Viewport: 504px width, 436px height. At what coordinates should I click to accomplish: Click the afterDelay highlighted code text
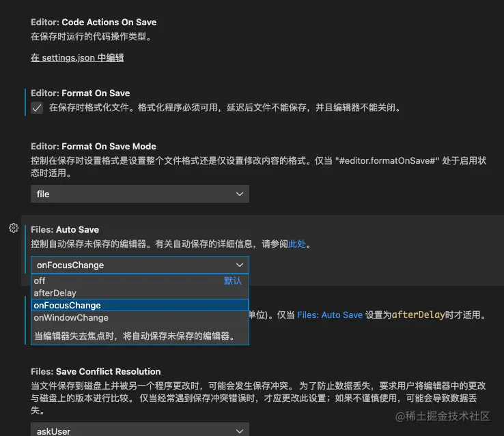[418, 315]
